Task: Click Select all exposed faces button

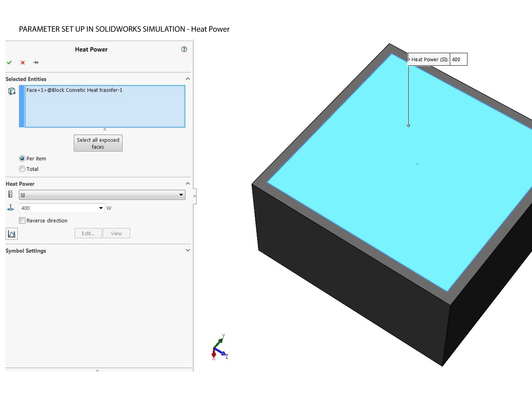Action: [x=98, y=143]
